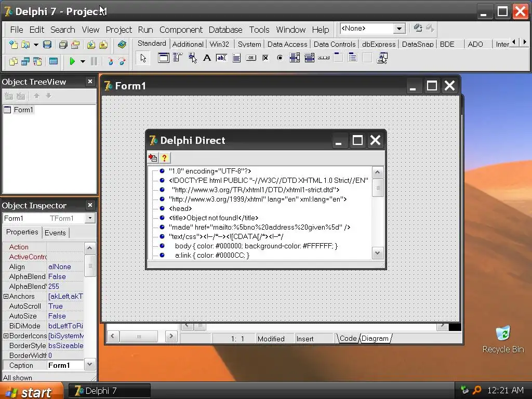Image resolution: width=532 pixels, height=399 pixels.
Task: Select the Memo component icon
Action: pos(236,58)
